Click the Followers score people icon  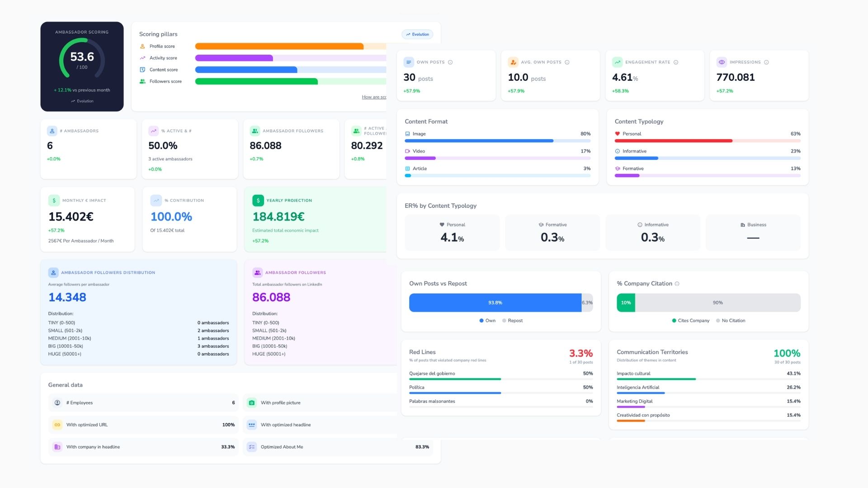[142, 82]
